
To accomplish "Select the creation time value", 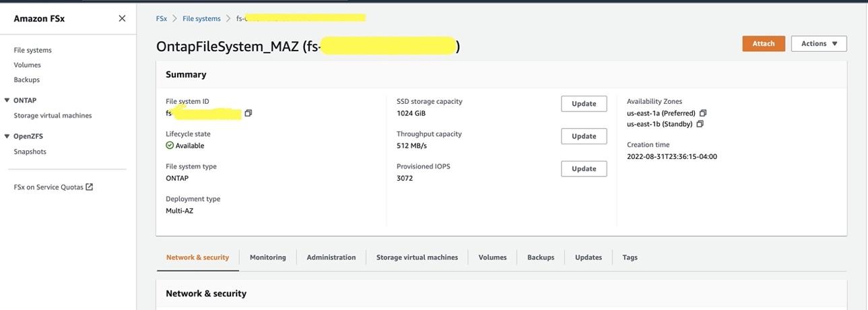I will (672, 157).
